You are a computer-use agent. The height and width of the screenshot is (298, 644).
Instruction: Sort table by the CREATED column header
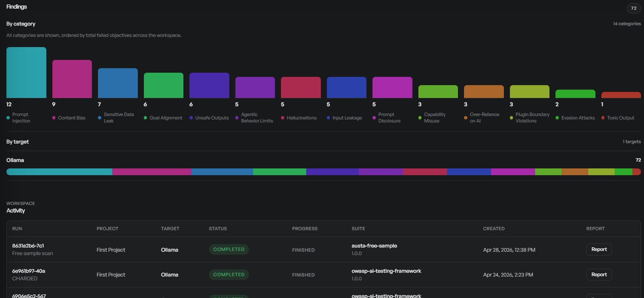[493, 229]
